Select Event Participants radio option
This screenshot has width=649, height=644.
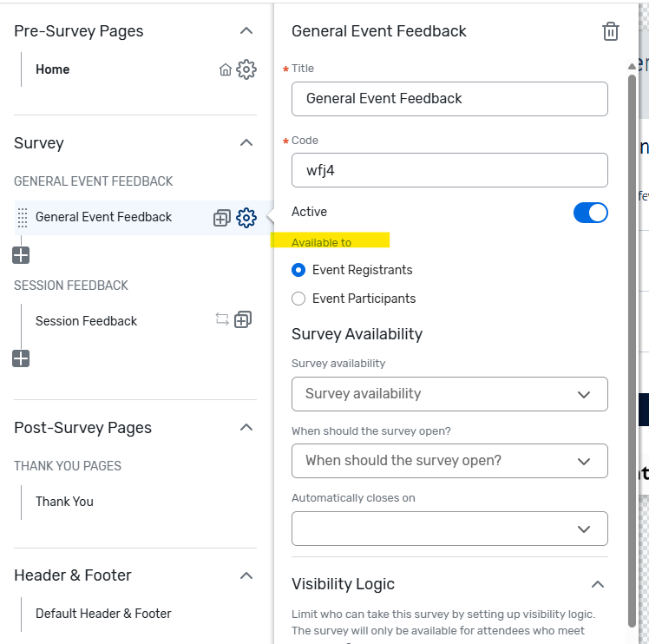298,299
